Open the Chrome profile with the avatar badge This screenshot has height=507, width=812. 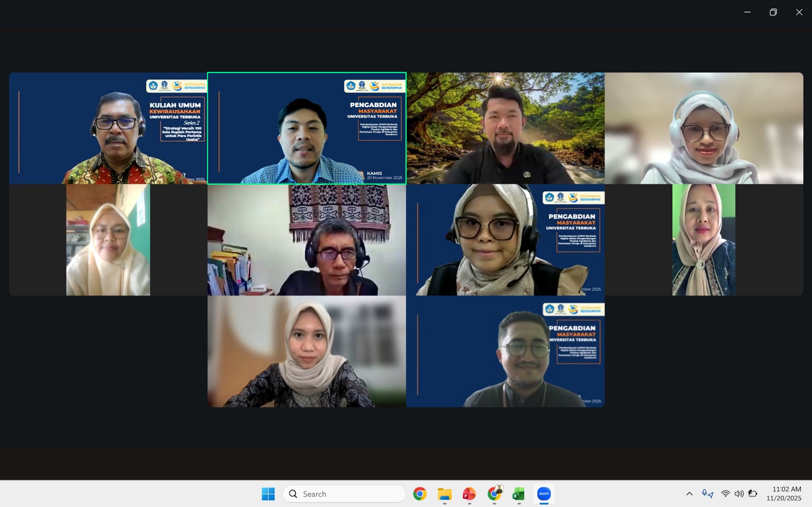coord(494,493)
